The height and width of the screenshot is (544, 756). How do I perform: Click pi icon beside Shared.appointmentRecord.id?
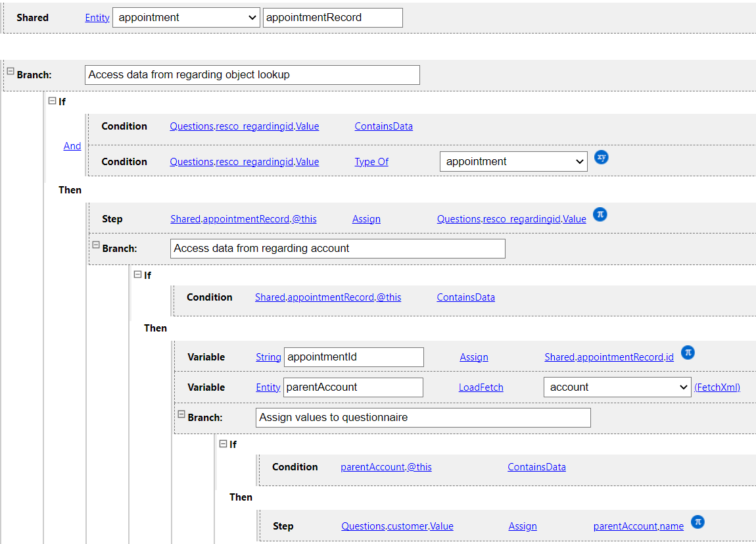687,353
